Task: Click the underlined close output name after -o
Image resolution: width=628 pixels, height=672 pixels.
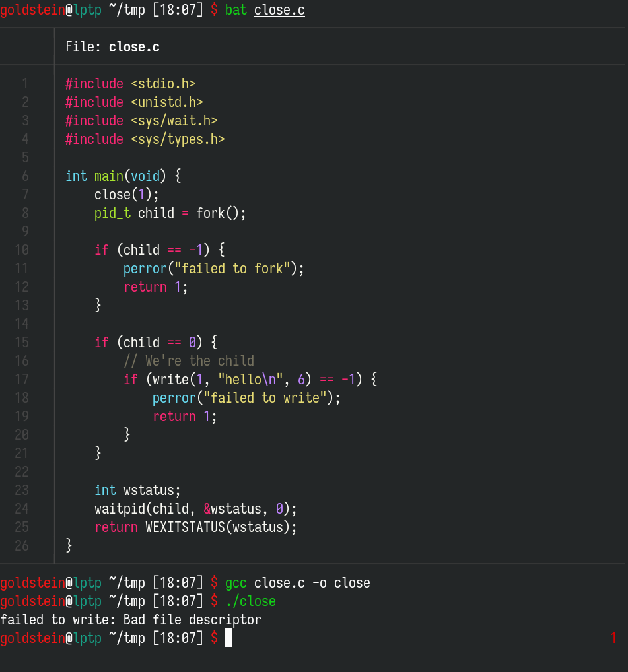Action: pos(353,583)
